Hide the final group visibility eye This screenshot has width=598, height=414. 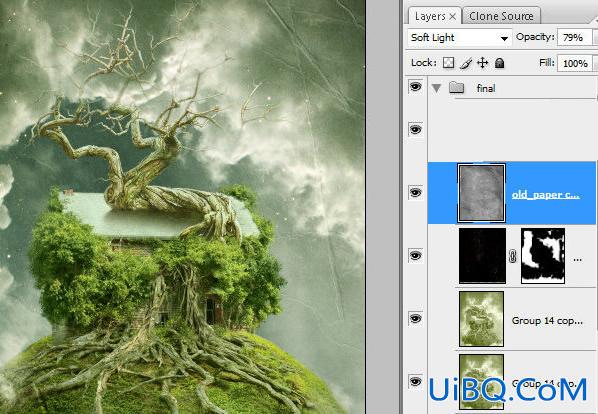(415, 87)
